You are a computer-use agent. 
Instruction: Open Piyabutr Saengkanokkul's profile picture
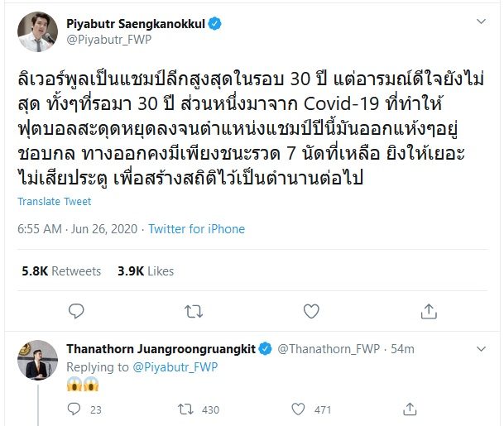click(x=37, y=31)
